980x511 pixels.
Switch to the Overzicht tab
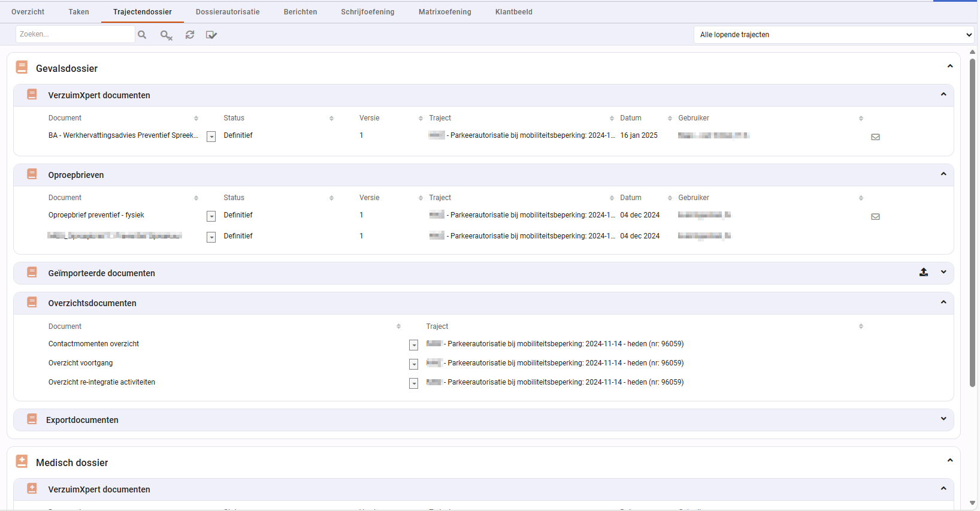click(28, 12)
